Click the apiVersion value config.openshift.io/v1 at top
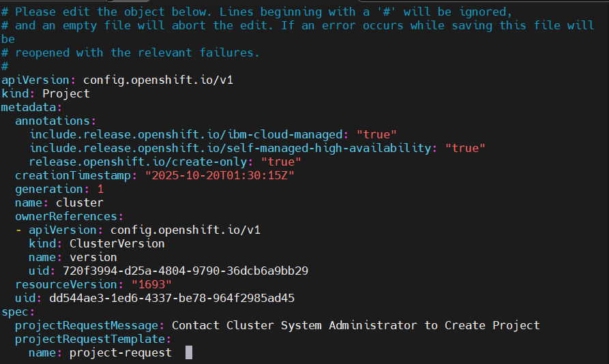The height and width of the screenshot is (364, 609). click(x=158, y=80)
